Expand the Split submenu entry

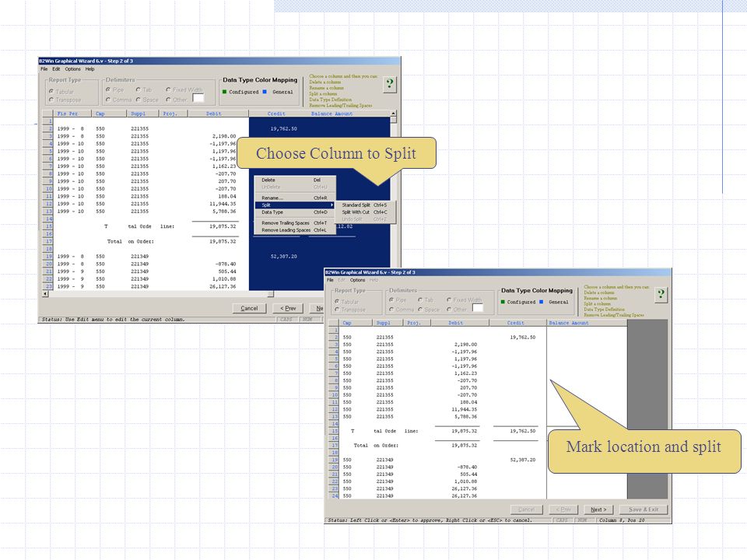[294, 205]
